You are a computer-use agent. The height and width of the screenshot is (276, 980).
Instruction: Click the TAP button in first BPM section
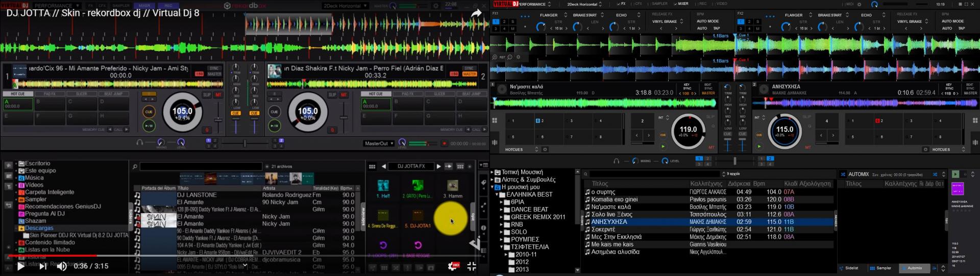pos(717,29)
